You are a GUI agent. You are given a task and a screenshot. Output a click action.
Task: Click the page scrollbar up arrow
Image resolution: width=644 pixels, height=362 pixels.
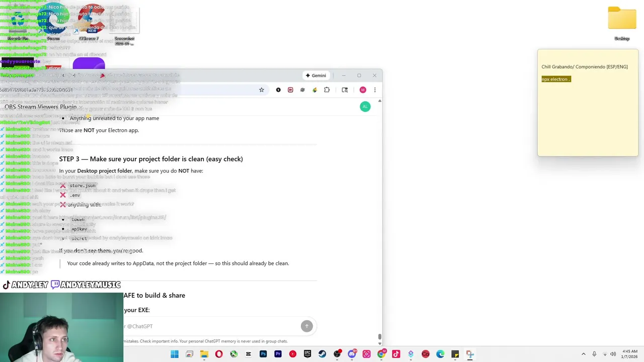click(x=380, y=101)
